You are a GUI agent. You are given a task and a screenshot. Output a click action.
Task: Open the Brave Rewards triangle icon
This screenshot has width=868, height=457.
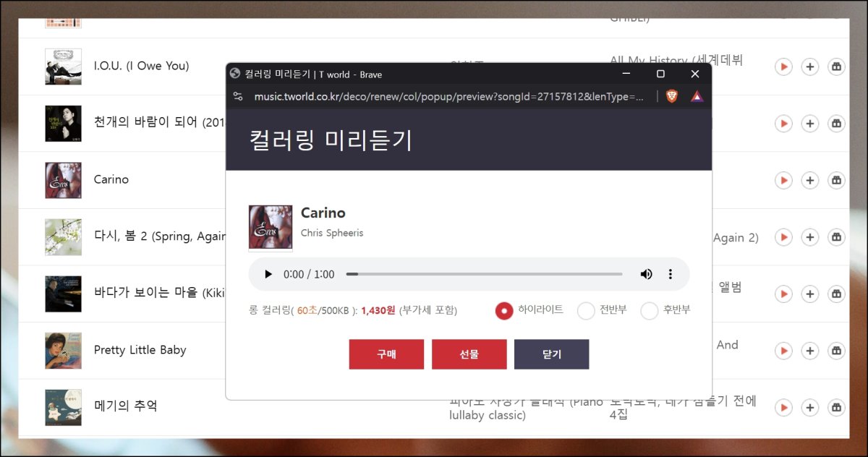697,96
